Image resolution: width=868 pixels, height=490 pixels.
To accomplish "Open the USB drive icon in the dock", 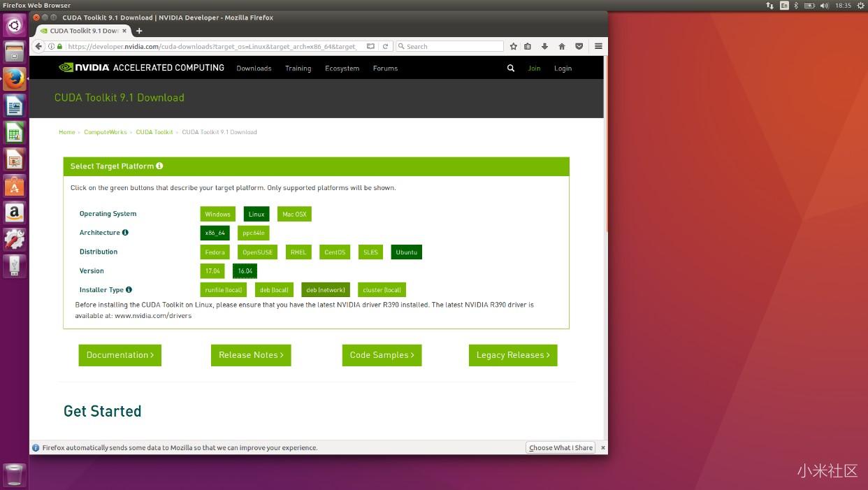I will point(15,266).
